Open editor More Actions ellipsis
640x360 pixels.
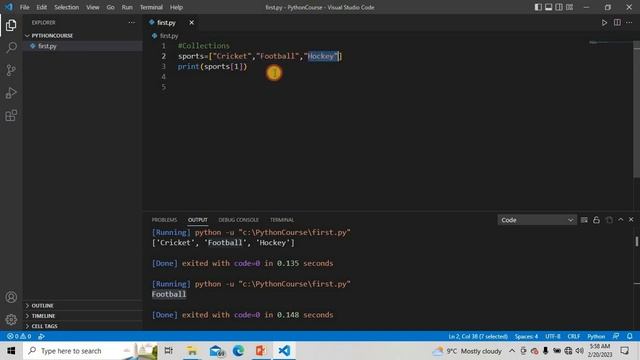pyautogui.click(x=629, y=23)
